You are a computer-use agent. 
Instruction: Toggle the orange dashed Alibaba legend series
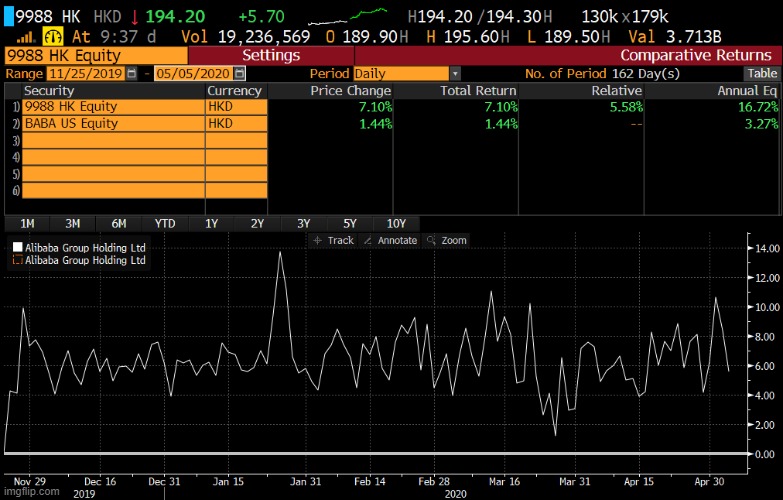click(x=17, y=260)
